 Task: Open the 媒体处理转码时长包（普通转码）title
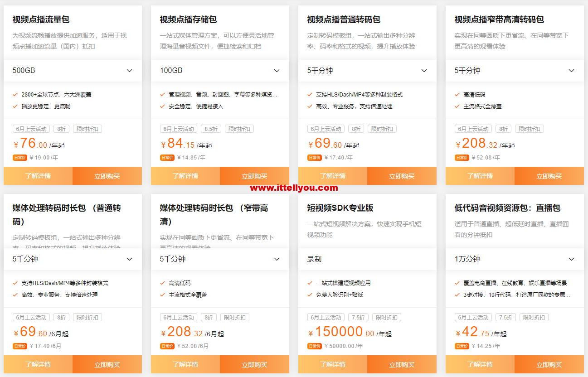click(67, 215)
